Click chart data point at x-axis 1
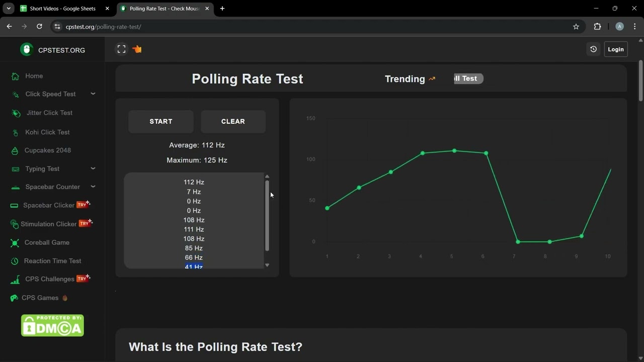This screenshot has width=644, height=362. 328,208
